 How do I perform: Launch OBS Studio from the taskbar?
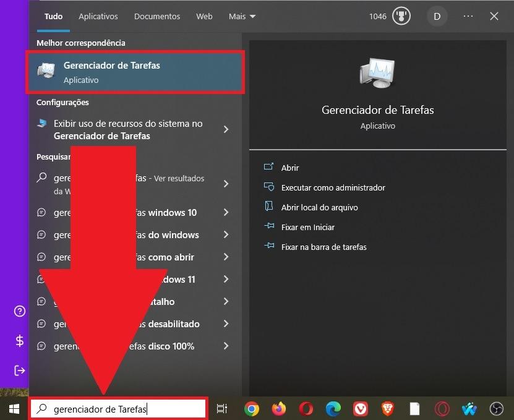click(x=496, y=409)
